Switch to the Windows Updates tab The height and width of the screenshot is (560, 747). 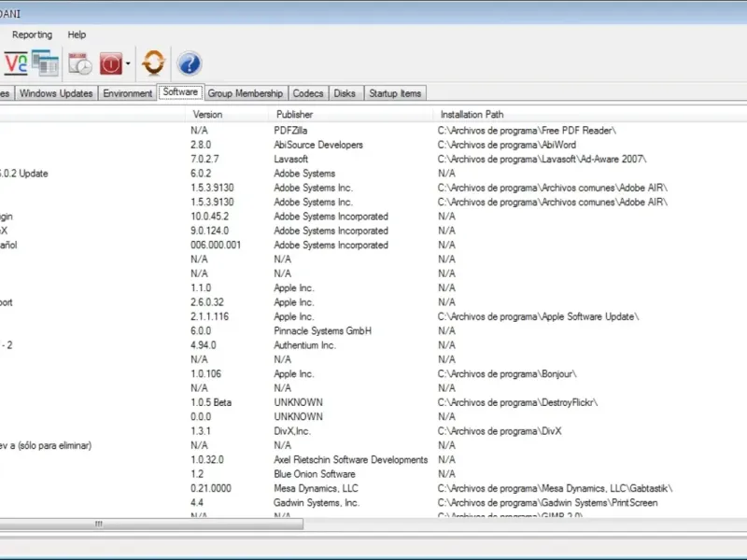click(56, 93)
